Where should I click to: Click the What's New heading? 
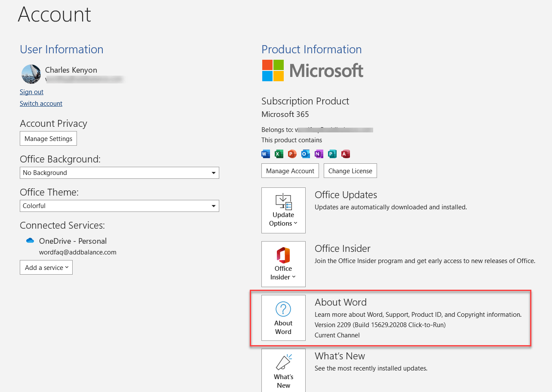340,356
